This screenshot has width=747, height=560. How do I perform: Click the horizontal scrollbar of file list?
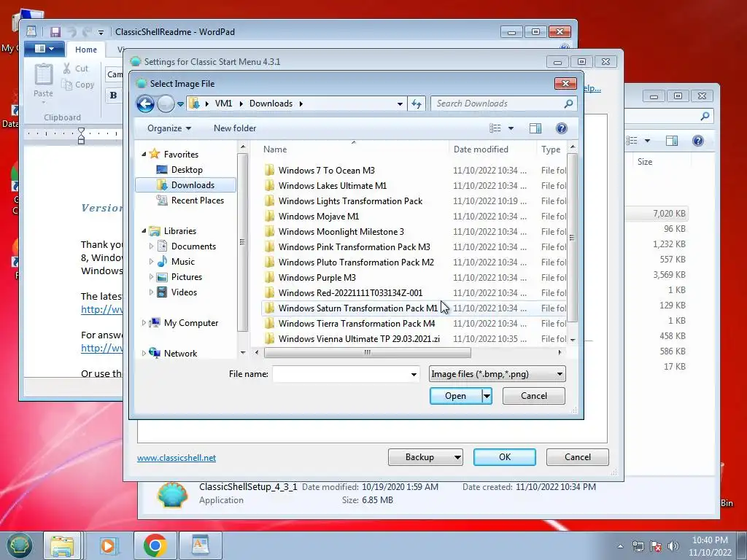(x=368, y=352)
